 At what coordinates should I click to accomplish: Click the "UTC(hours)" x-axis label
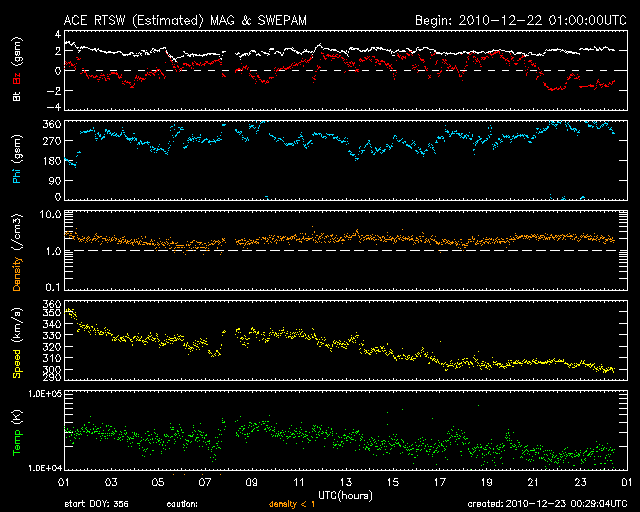click(345, 496)
